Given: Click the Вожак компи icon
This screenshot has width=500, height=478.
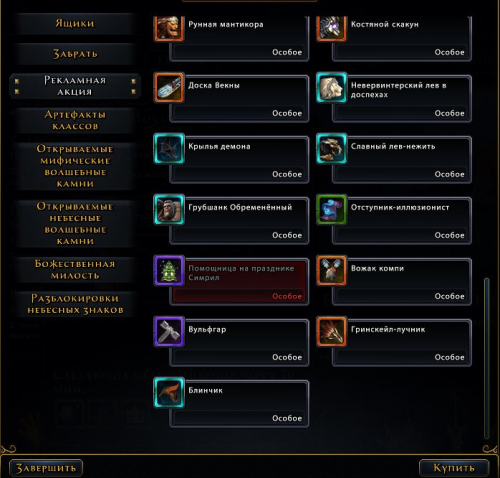Looking at the screenshot, I should pyautogui.click(x=331, y=271).
